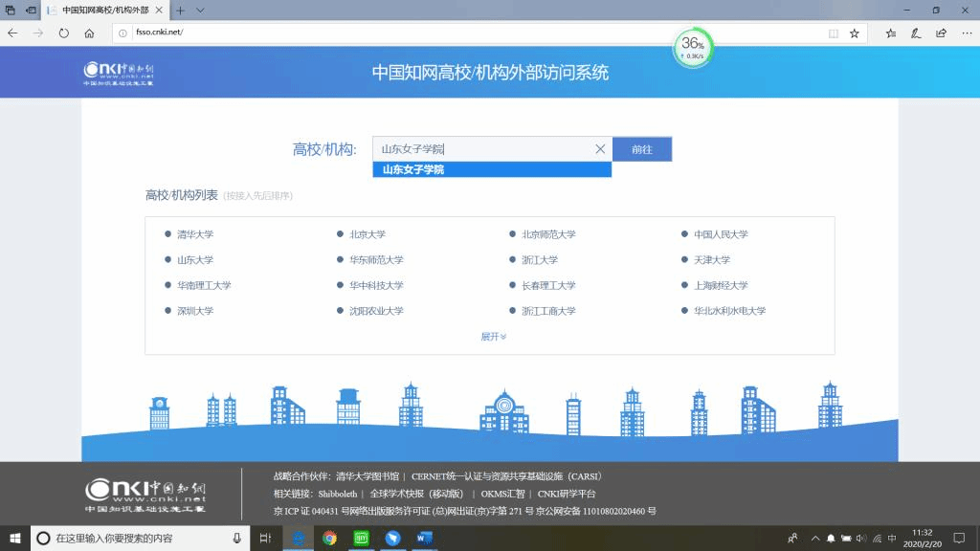Open Edge settings and more ellipsis

966,33
